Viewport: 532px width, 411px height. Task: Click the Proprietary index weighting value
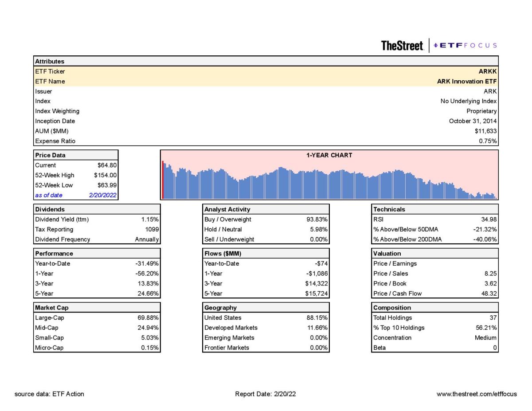tap(482, 111)
